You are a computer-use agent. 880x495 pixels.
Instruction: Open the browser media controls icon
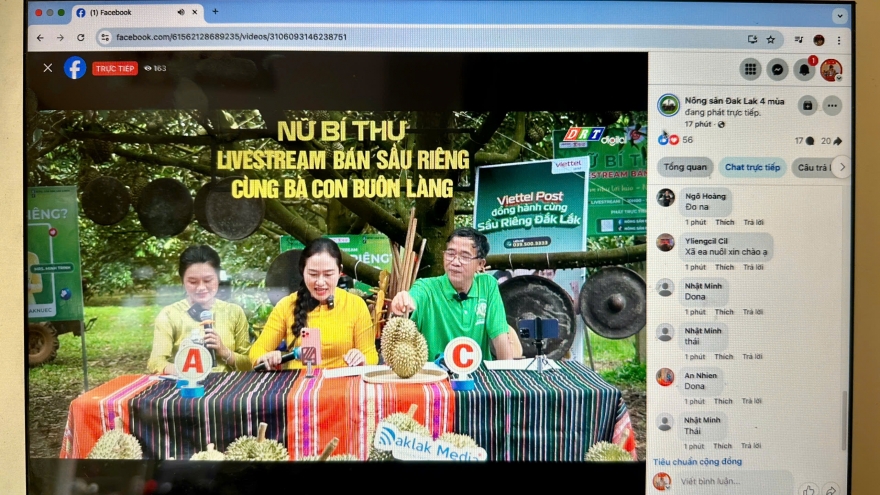[799, 39]
